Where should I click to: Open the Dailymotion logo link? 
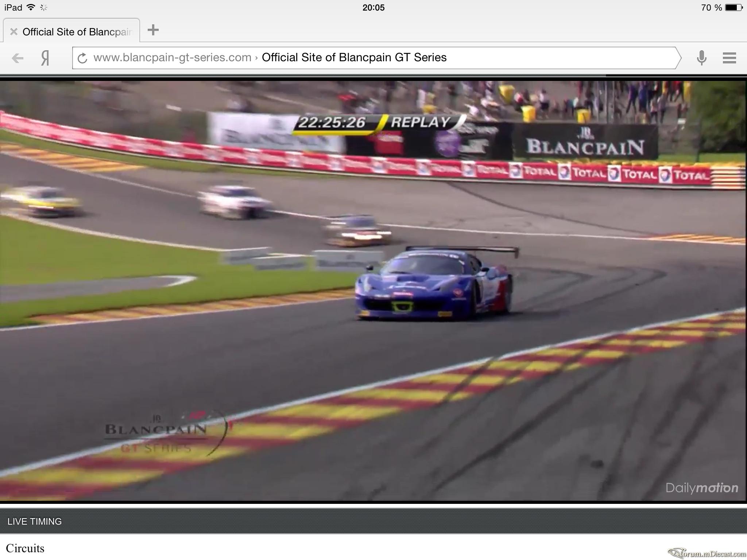click(702, 488)
